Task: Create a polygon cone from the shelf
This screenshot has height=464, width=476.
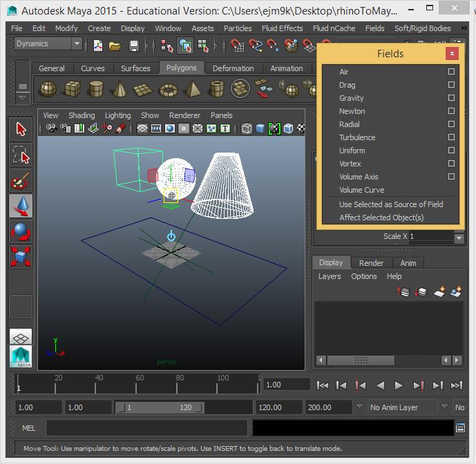Action: [x=120, y=89]
